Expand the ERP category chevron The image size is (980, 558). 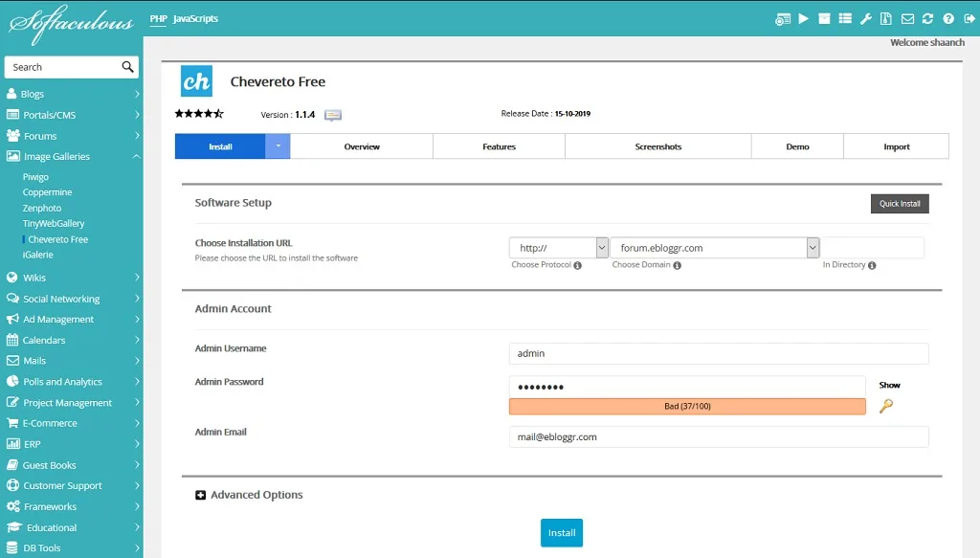[x=136, y=444]
